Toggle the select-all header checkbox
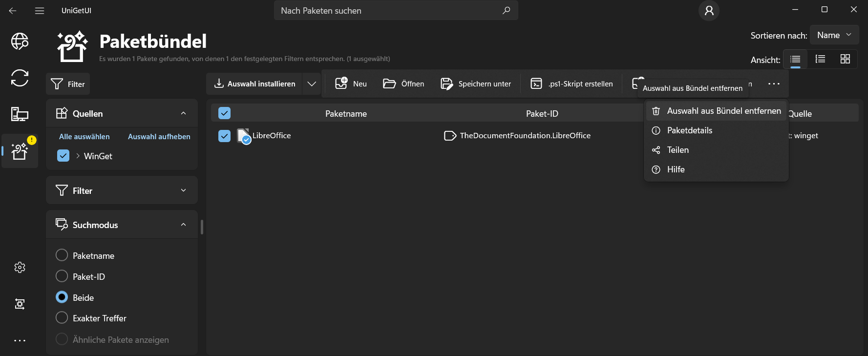868x356 pixels. pos(224,113)
